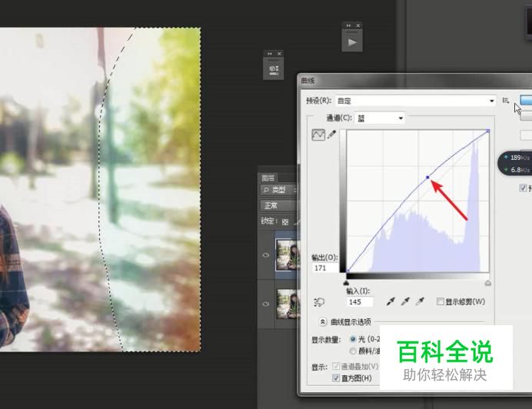Select the bottom layer thumbnail
The height and width of the screenshot is (409, 532).
tap(288, 304)
